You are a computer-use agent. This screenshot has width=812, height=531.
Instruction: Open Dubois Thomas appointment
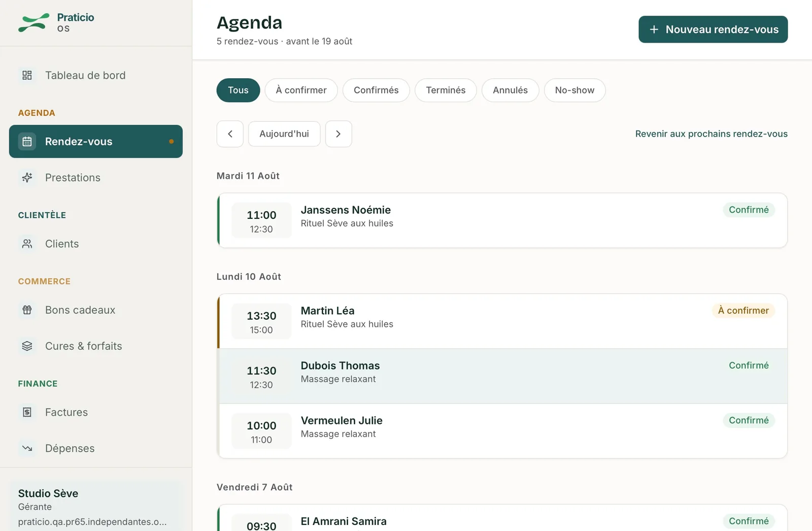click(502, 376)
